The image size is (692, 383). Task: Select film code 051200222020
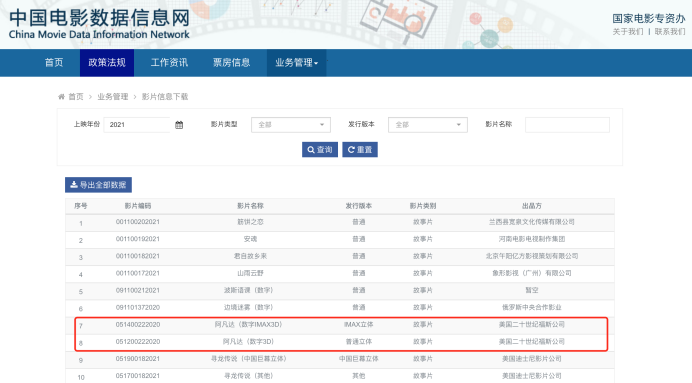pos(138,342)
